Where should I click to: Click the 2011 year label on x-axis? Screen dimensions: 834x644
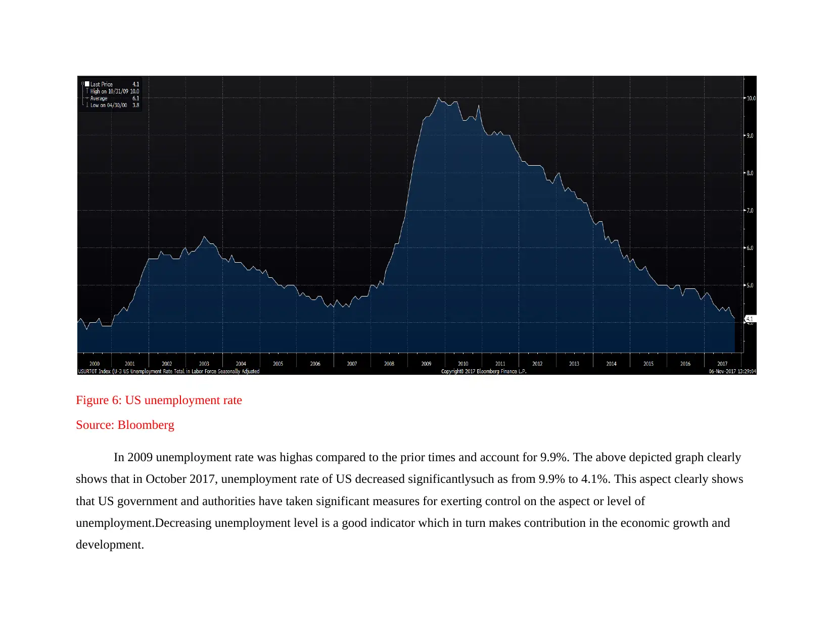(x=500, y=364)
